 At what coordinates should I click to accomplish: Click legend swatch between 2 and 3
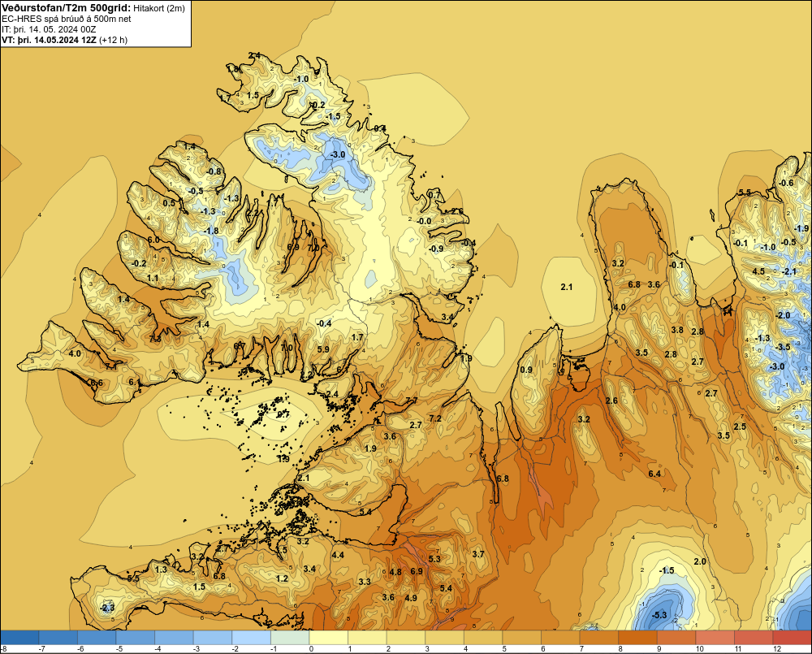click(406, 637)
